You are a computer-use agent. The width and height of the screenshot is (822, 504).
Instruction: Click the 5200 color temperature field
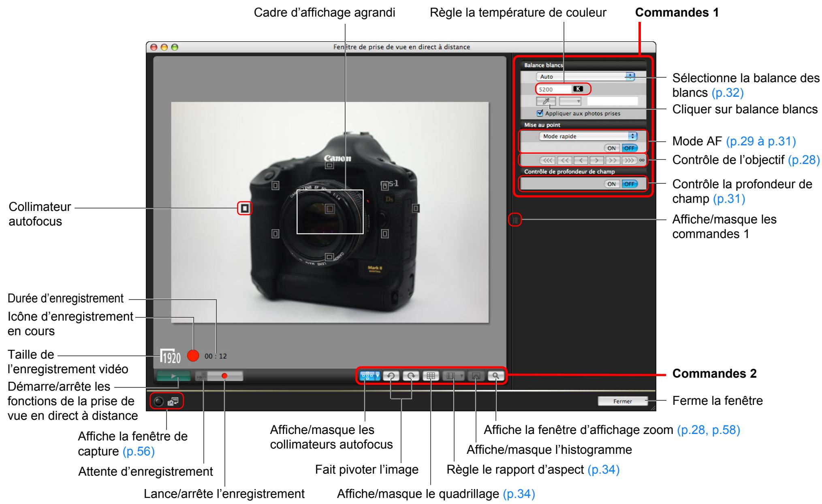[553, 89]
